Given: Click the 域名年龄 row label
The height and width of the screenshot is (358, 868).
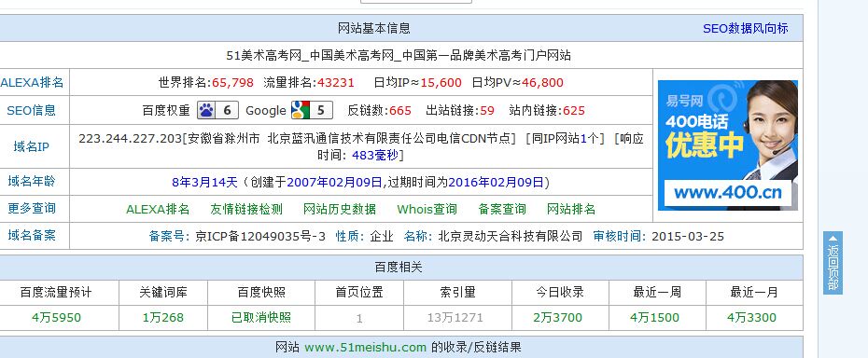Looking at the screenshot, I should tap(32, 182).
